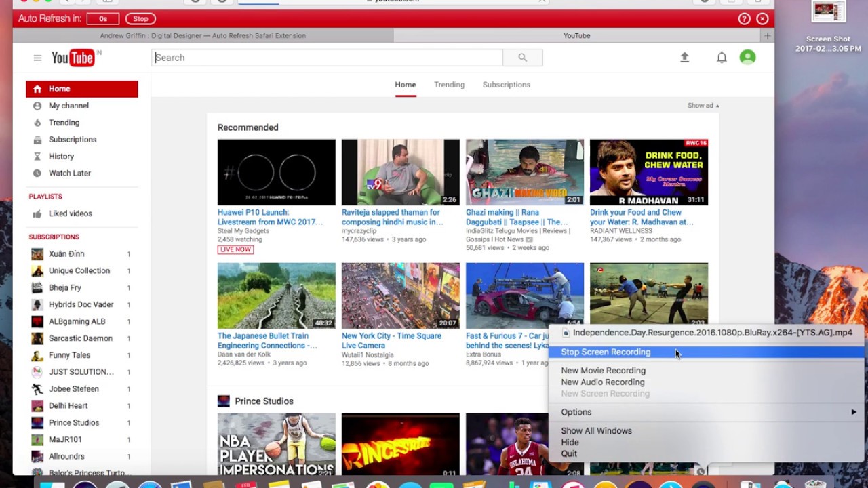Open Prince Studios section heading link
The height and width of the screenshot is (488, 868).
pyautogui.click(x=264, y=401)
